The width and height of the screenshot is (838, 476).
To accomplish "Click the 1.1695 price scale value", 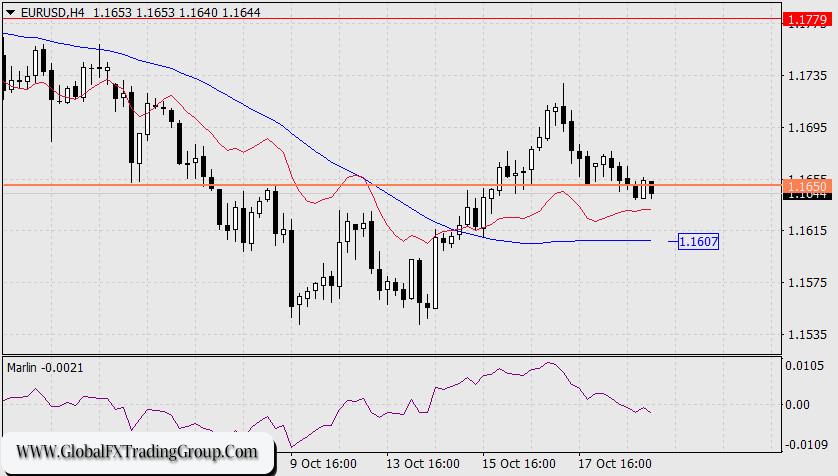I will [808, 128].
